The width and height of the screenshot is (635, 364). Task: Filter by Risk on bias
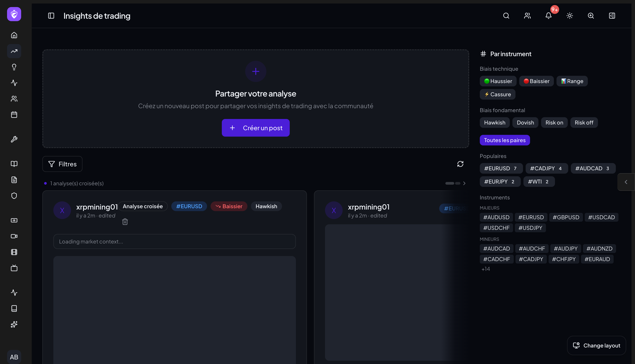coord(554,123)
